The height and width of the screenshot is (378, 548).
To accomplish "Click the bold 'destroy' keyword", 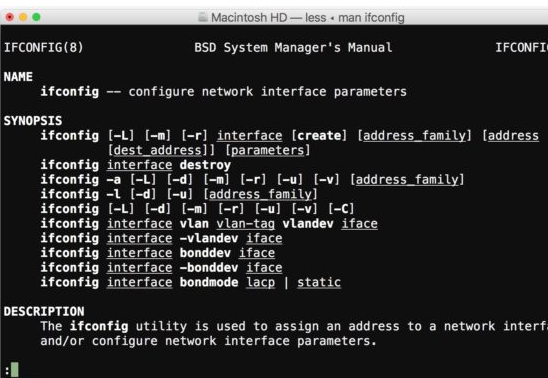I will 205,165.
